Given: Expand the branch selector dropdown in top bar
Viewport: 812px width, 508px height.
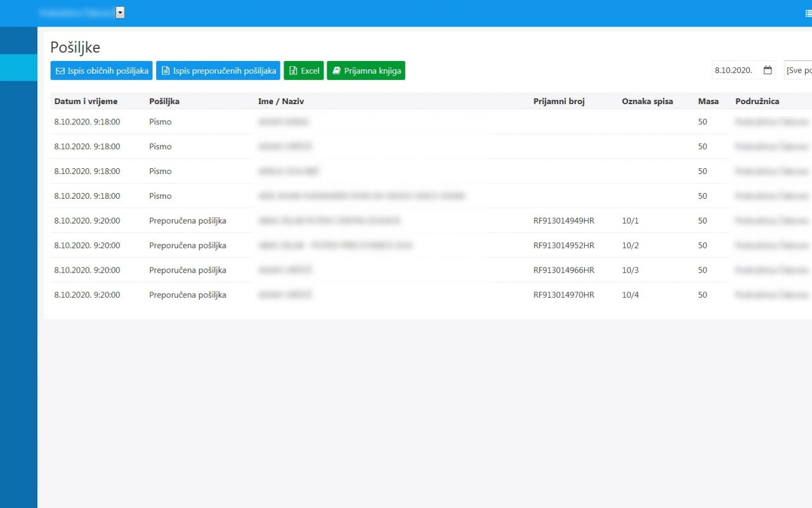Looking at the screenshot, I should click(120, 13).
